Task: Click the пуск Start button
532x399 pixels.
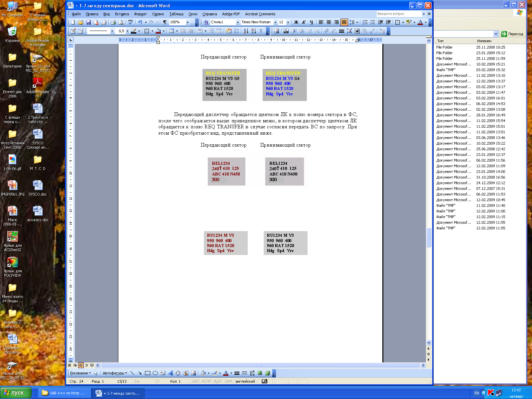Action: click(x=16, y=393)
